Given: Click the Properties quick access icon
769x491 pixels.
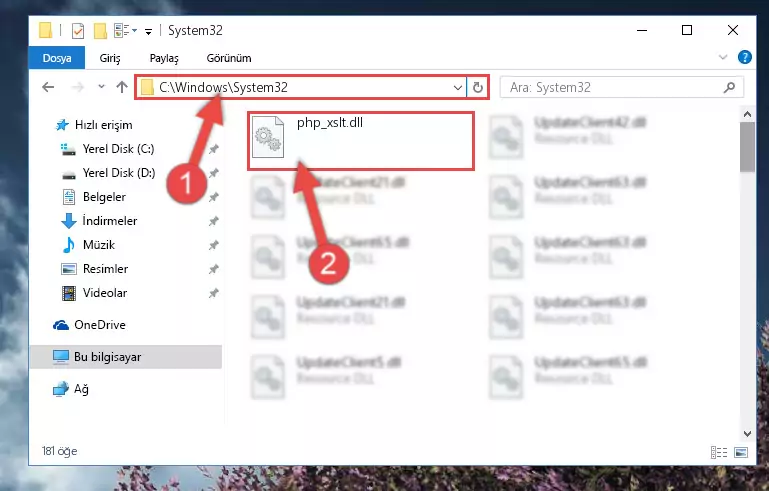Looking at the screenshot, I should click(x=77, y=31).
